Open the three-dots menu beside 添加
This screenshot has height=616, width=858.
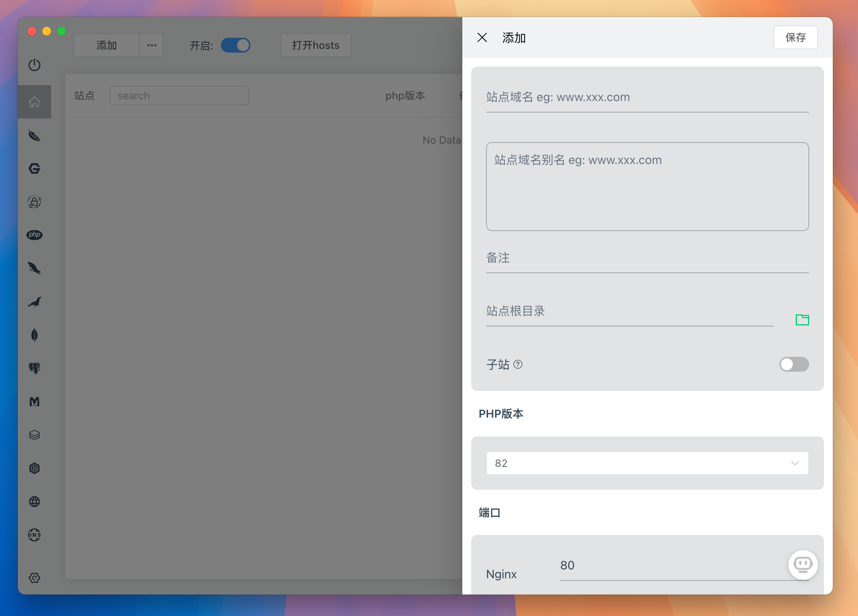[x=152, y=46]
